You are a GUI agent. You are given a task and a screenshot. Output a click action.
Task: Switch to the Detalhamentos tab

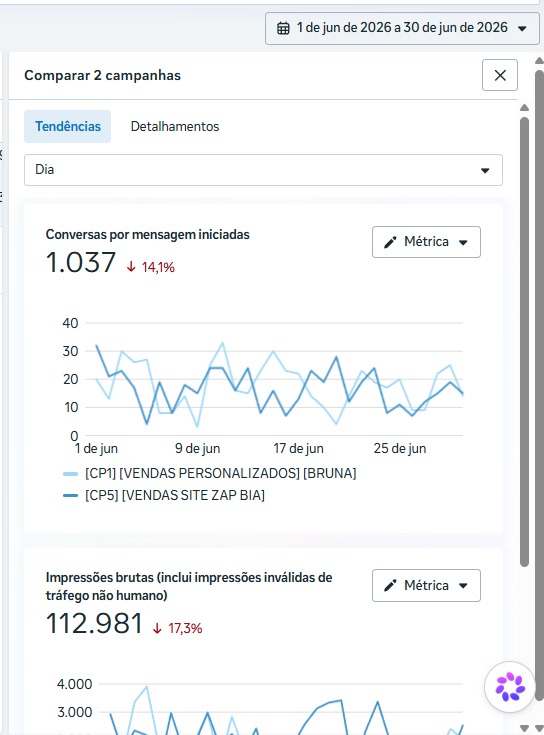(175, 126)
